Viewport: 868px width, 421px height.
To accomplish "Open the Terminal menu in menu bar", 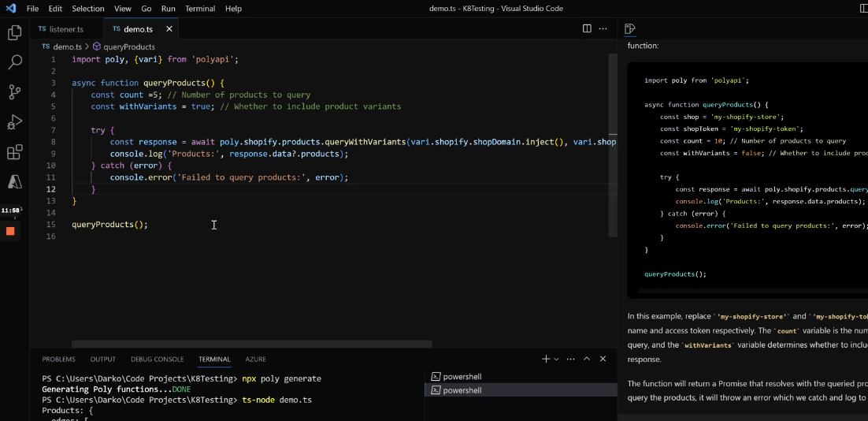I will coord(200,9).
